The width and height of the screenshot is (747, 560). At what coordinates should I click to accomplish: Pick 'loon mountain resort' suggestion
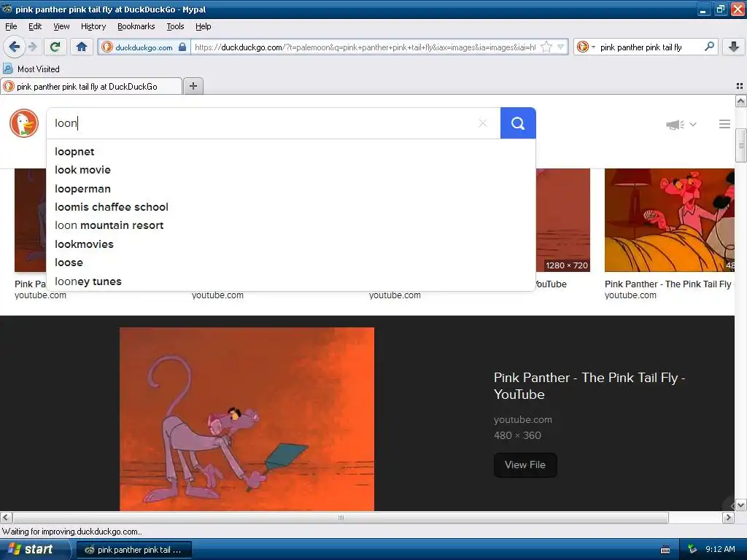click(x=291, y=225)
